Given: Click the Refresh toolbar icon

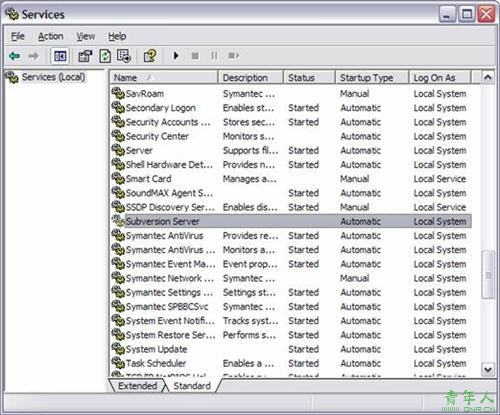Looking at the screenshot, I should [x=105, y=56].
